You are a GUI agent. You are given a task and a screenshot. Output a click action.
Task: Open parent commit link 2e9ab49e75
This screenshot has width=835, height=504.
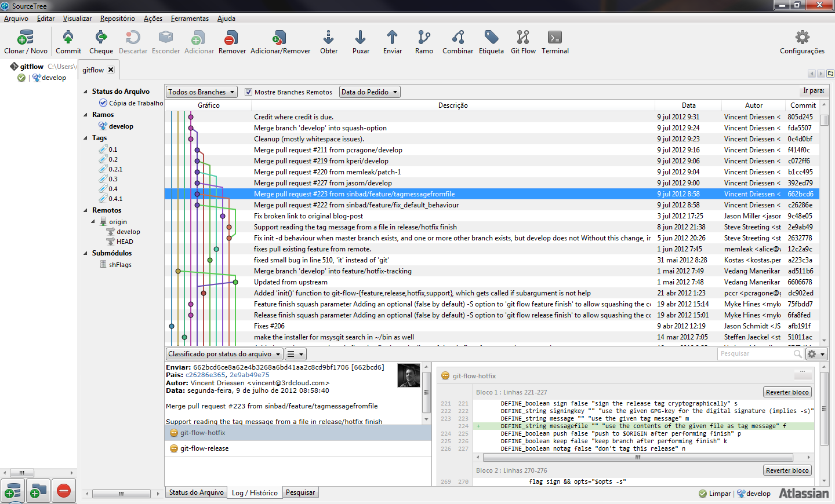pos(249,375)
